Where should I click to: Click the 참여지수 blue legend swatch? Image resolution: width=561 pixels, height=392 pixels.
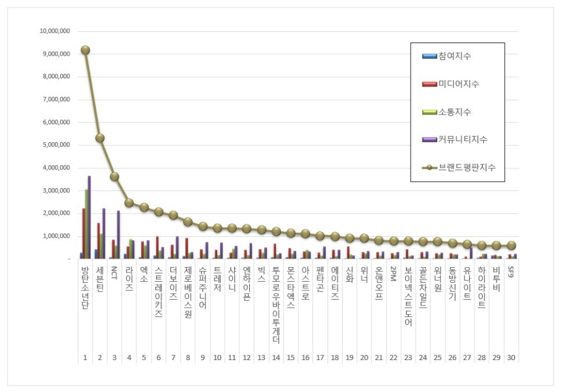(429, 56)
